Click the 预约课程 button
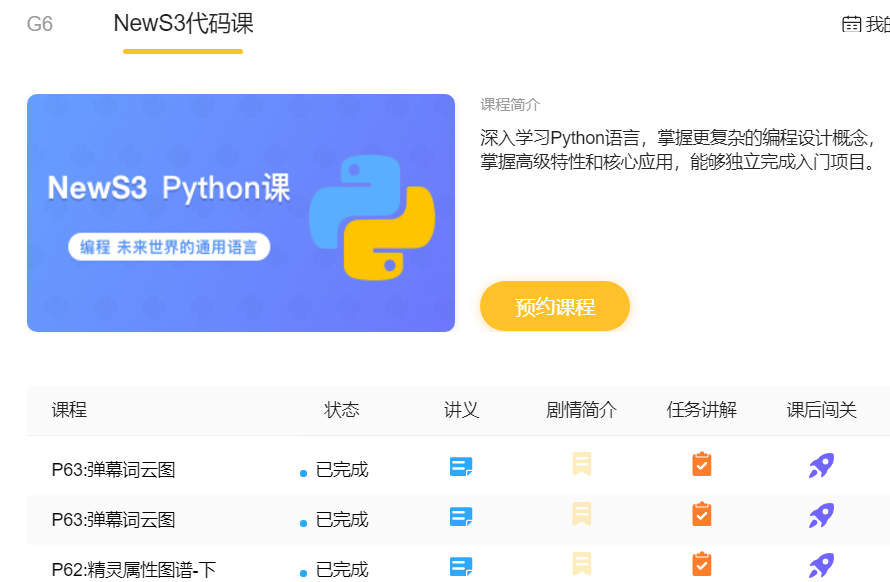890x582 pixels. tap(555, 306)
